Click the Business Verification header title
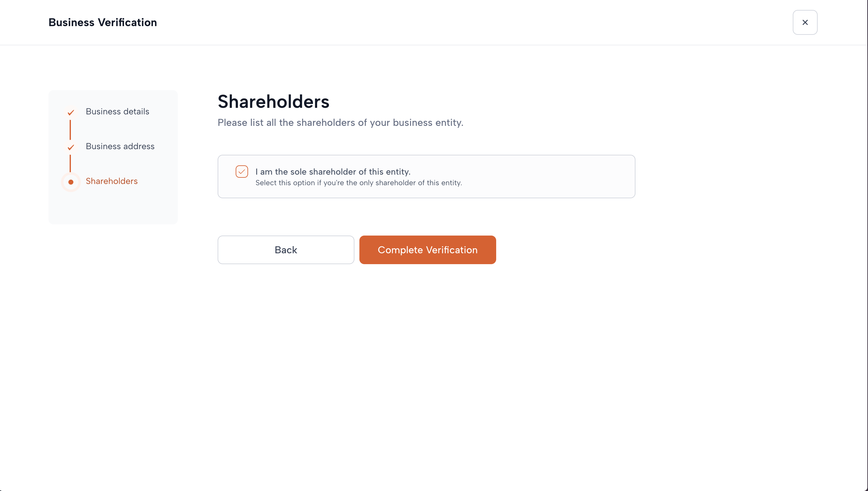Screen dimensions: 868x491 point(103,22)
